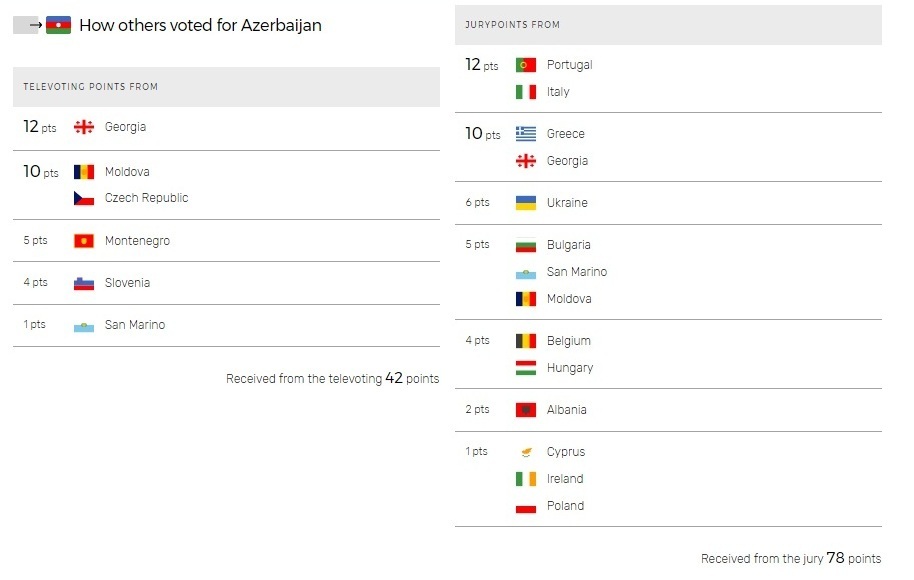Image resolution: width=914 pixels, height=580 pixels.
Task: Click the Ukraine flag icon
Action: [x=526, y=203]
